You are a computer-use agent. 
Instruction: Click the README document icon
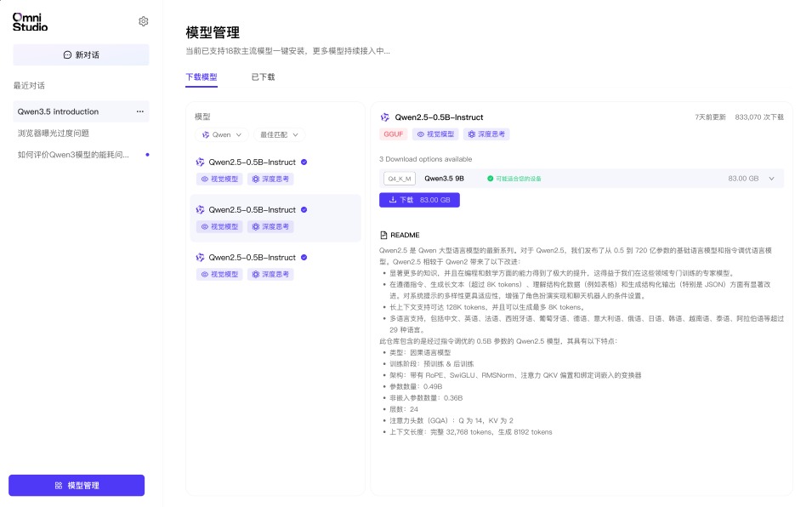[x=383, y=235]
